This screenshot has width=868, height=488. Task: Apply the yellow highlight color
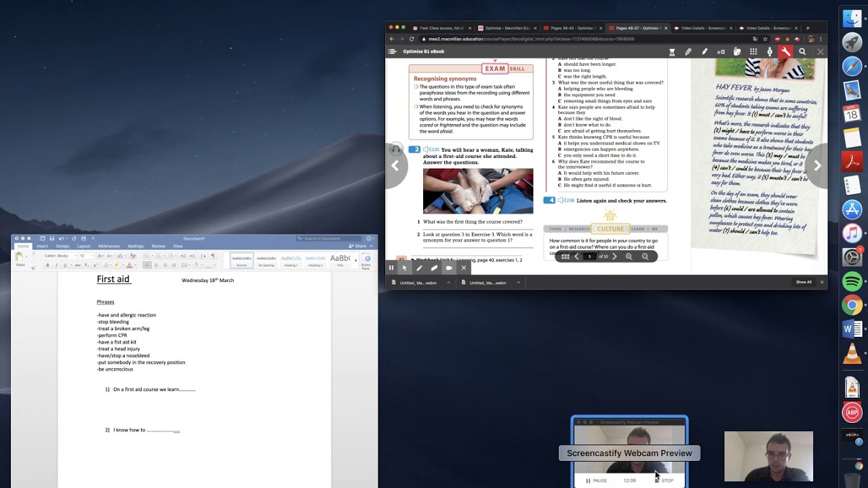(x=117, y=265)
